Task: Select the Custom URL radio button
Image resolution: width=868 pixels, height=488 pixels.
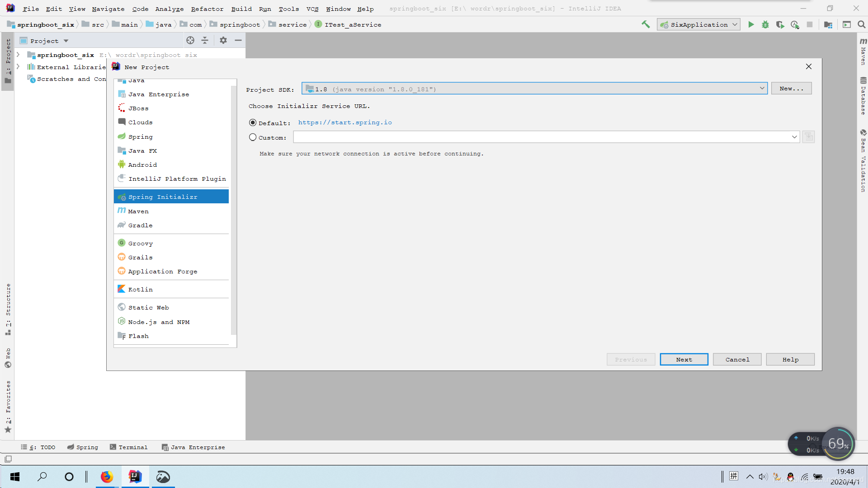Action: (253, 137)
